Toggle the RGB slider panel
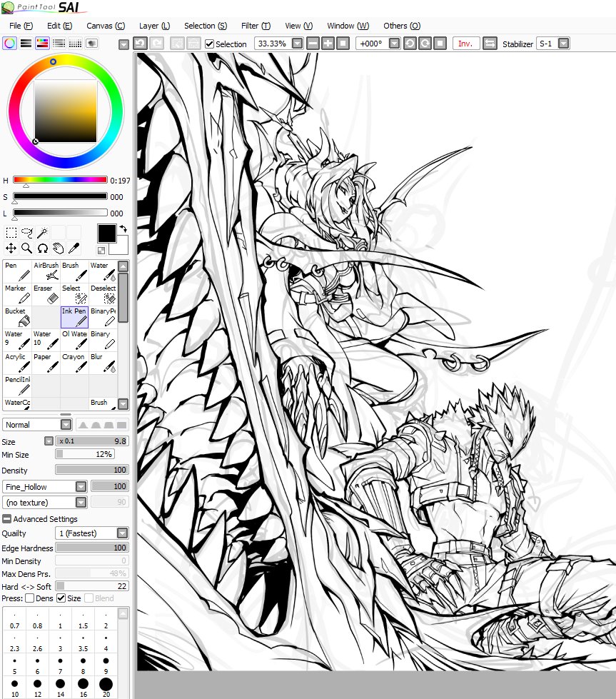616x699 pixels. click(26, 44)
